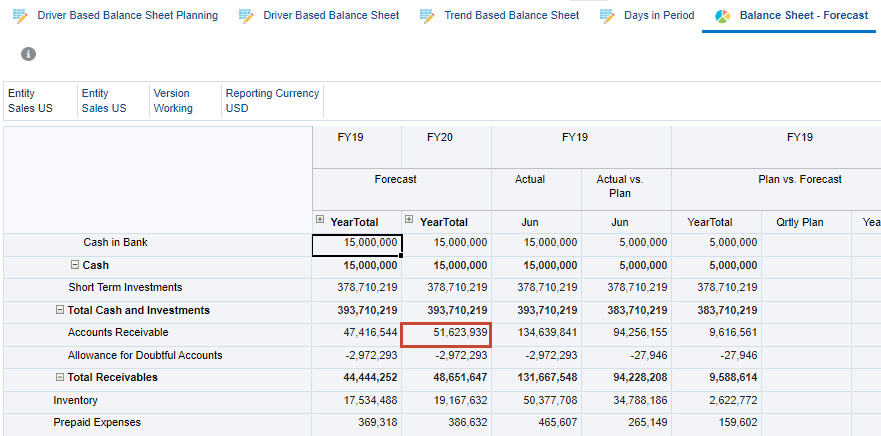Select the Accounts Receivable FY20 cell 51,623,939
The height and width of the screenshot is (436, 881).
446,333
